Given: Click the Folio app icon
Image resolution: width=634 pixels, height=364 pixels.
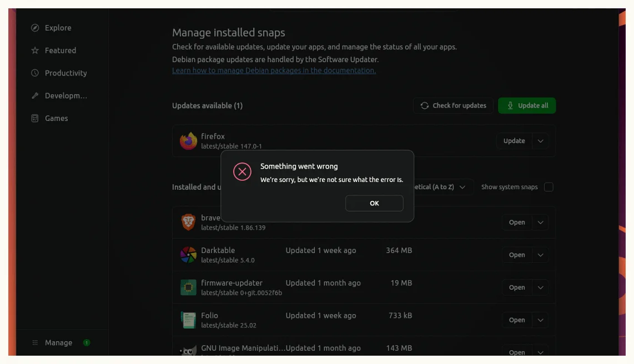Looking at the screenshot, I should click(188, 320).
